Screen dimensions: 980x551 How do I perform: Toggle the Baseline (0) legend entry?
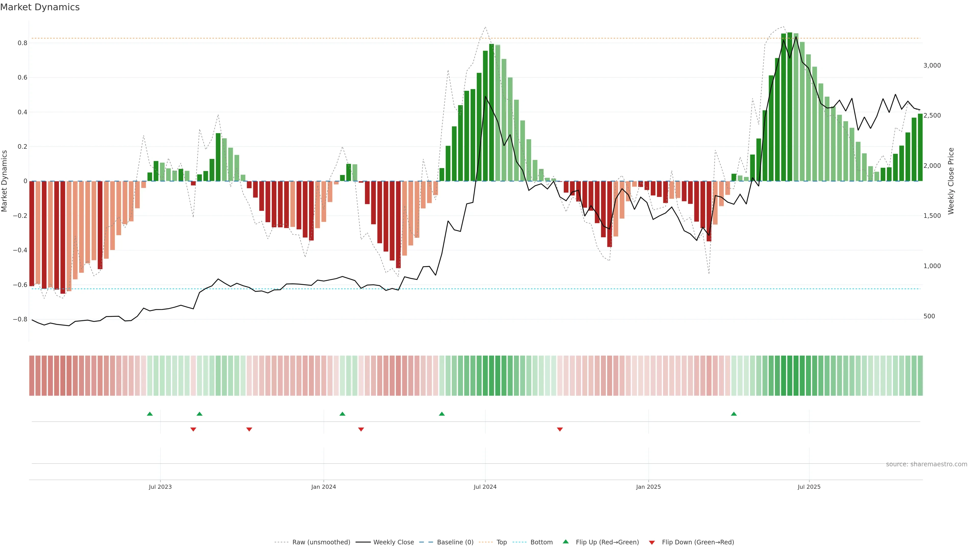(x=455, y=542)
